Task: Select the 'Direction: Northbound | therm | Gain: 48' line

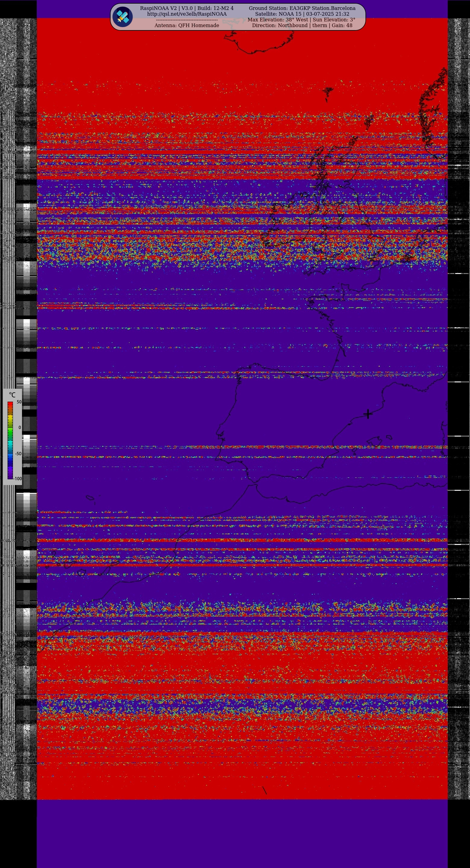Action: 302,25
